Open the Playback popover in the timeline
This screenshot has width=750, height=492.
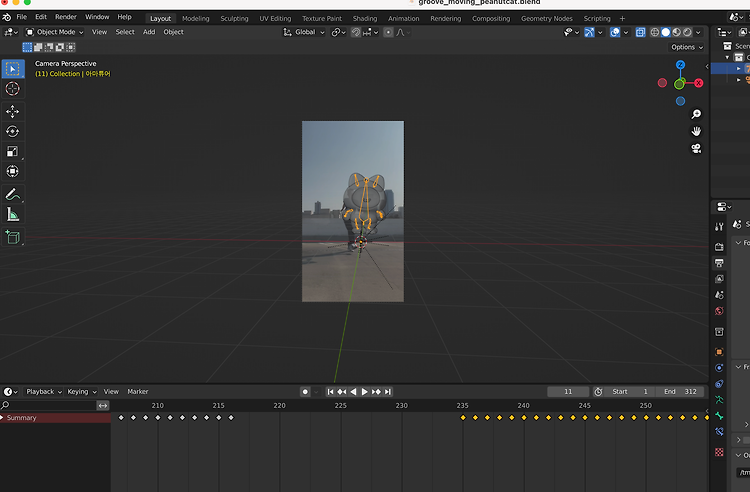coord(43,391)
